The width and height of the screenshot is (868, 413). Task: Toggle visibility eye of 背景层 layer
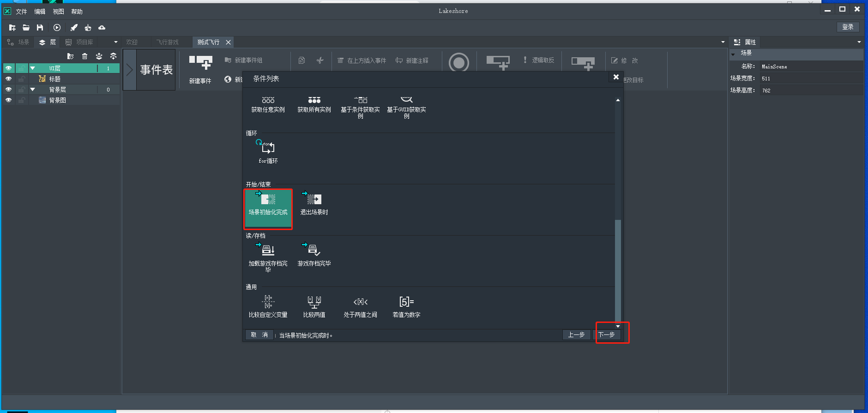point(8,90)
